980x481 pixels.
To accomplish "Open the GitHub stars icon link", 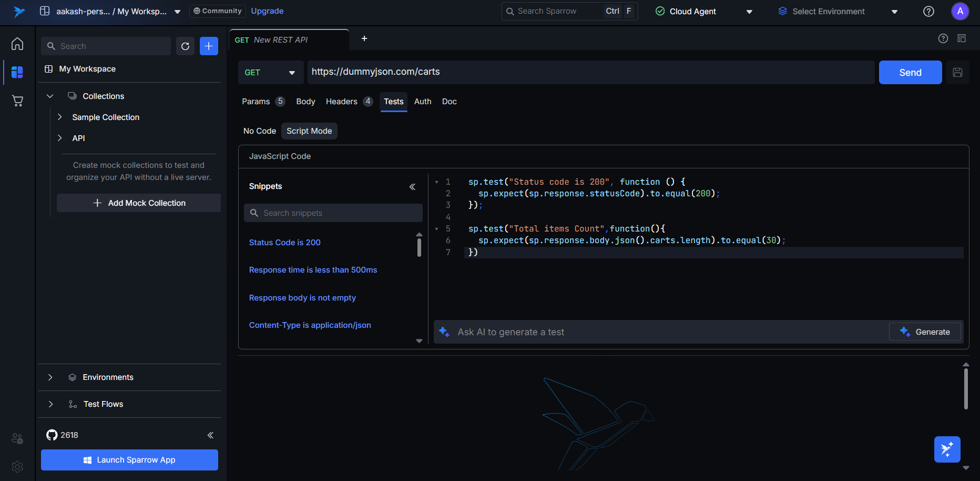I will tap(52, 435).
